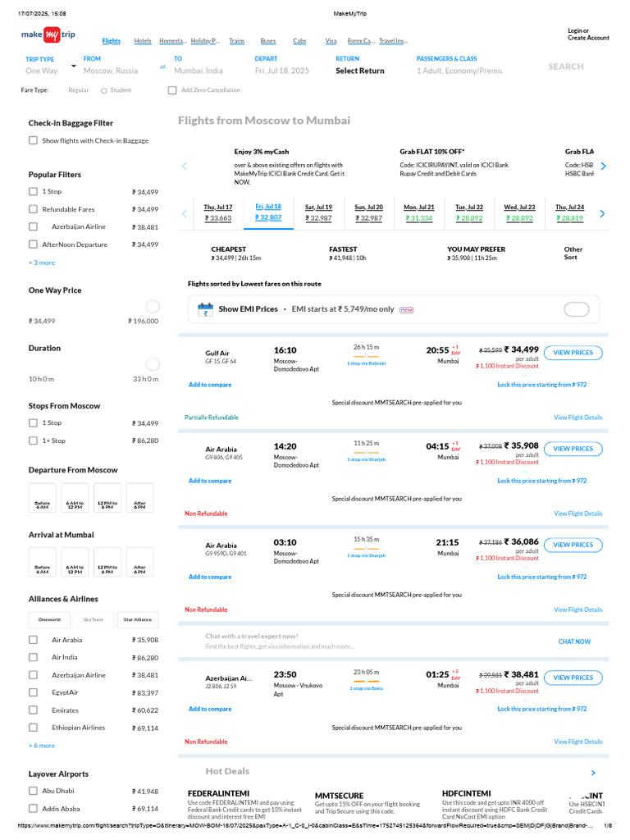Check the Emirates airline filter
The image size is (630, 840).
pos(33,710)
